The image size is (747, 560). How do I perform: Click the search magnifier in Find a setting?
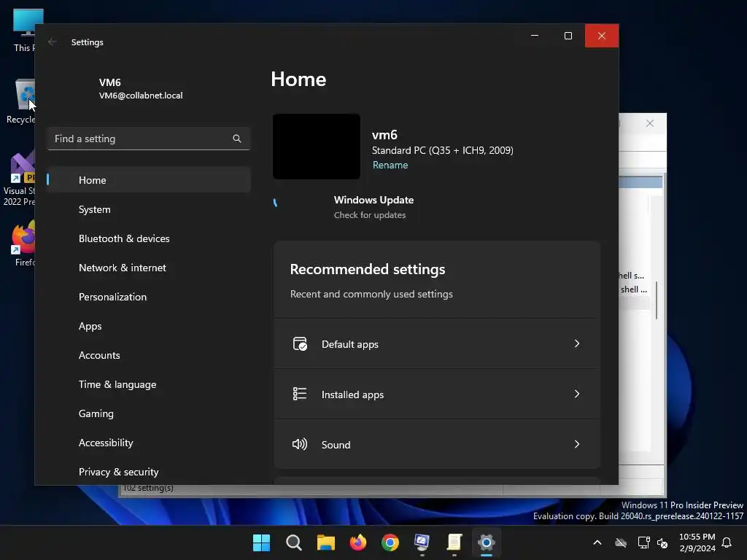tap(237, 139)
